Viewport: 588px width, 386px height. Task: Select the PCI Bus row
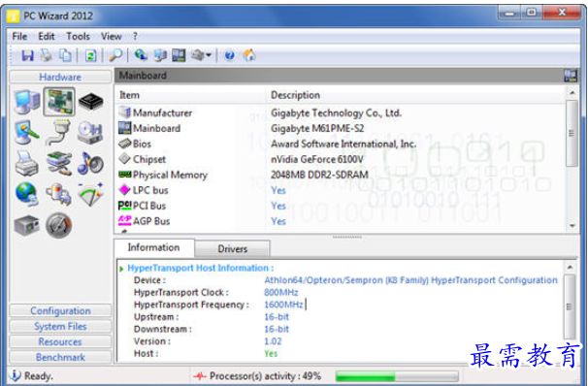pos(341,206)
